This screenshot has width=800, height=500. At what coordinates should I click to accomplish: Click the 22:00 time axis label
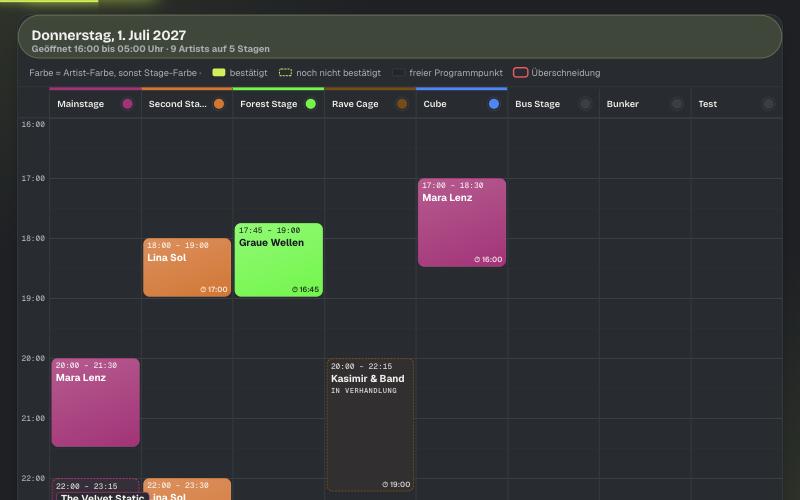(33, 479)
